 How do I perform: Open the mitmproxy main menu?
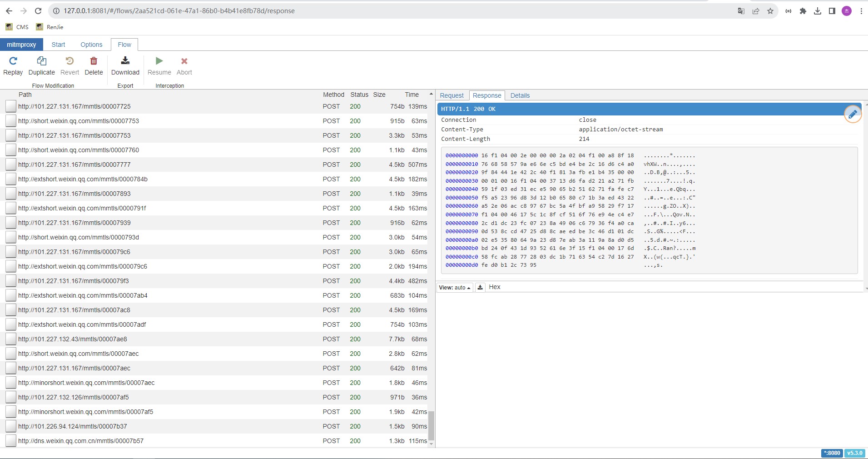click(x=21, y=45)
